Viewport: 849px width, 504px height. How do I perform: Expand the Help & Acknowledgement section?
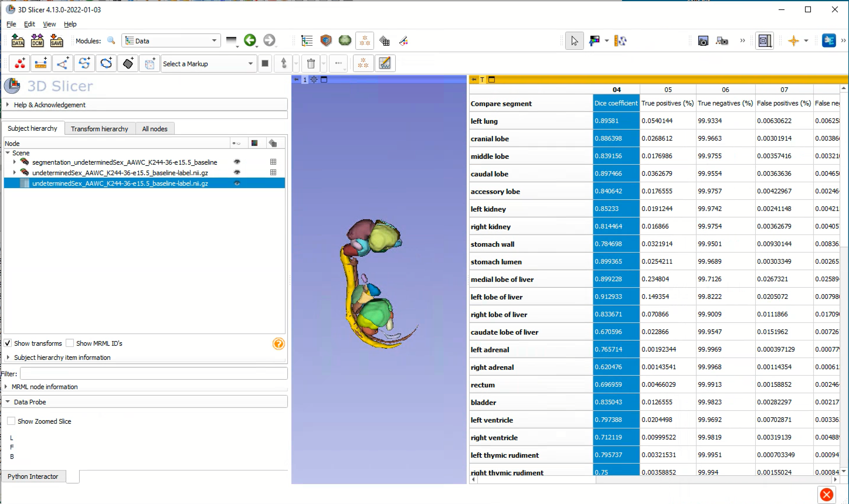[x=49, y=105]
